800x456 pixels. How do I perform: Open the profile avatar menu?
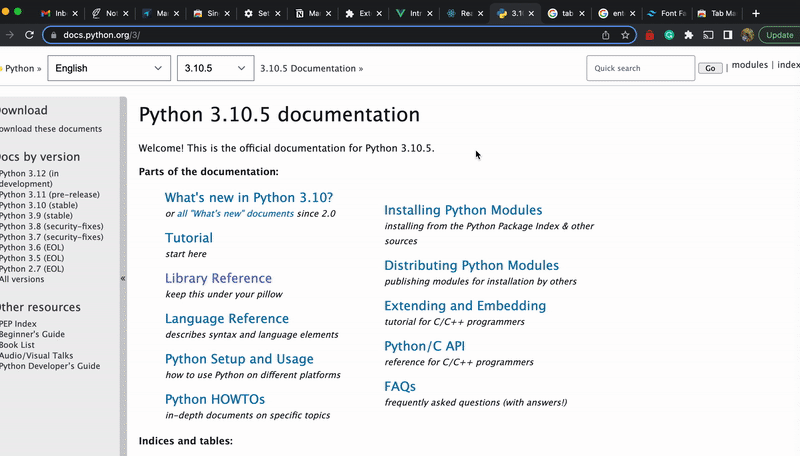point(747,35)
